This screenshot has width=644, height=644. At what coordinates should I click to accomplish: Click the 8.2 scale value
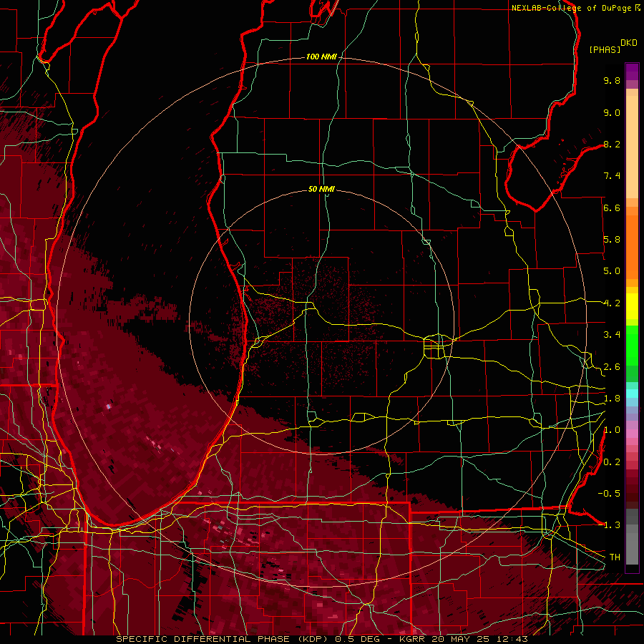click(612, 144)
